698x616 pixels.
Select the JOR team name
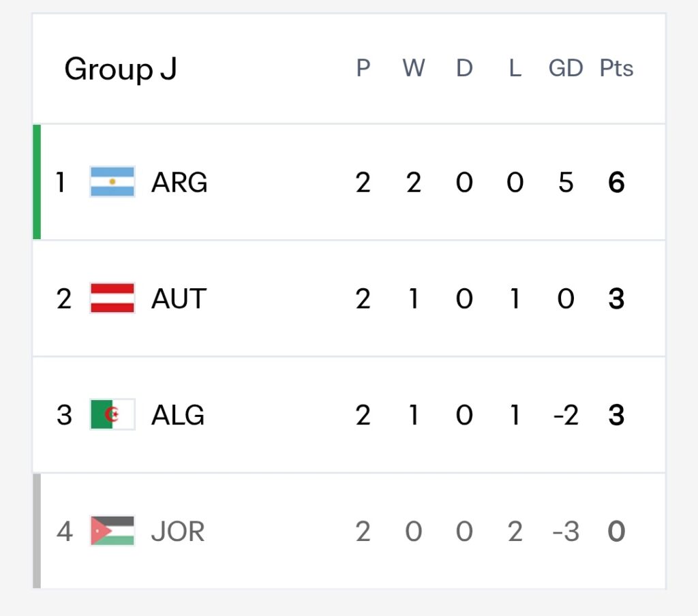coord(178,531)
